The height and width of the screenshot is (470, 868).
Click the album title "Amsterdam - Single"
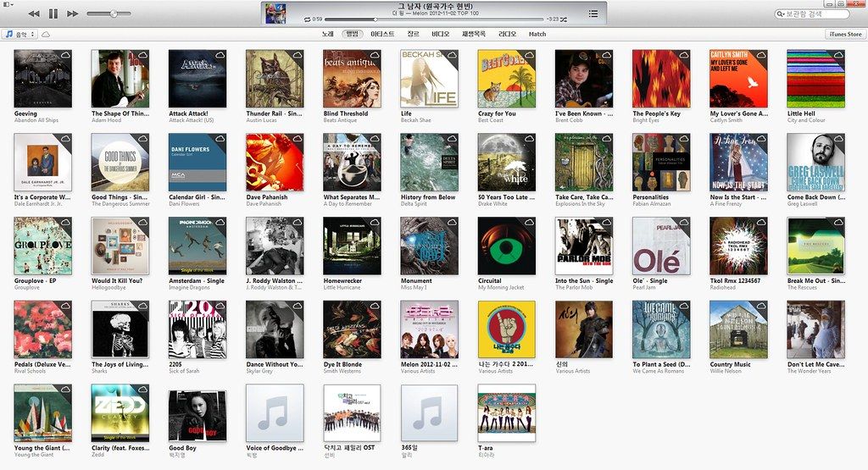point(197,281)
